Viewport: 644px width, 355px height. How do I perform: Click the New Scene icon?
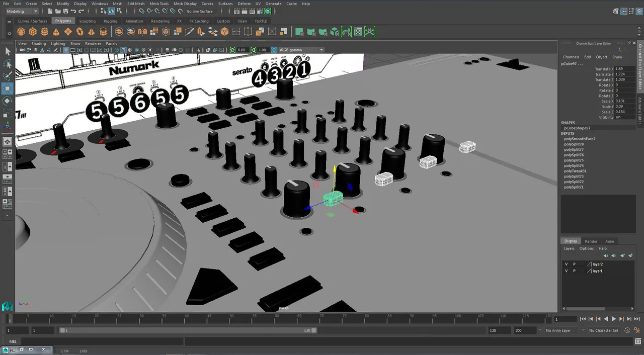[50, 11]
